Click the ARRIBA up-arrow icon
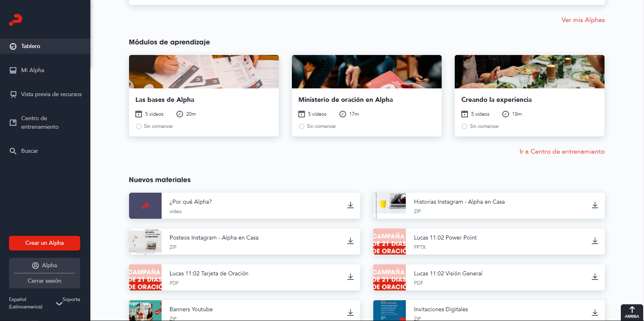The image size is (644, 321). [632, 310]
